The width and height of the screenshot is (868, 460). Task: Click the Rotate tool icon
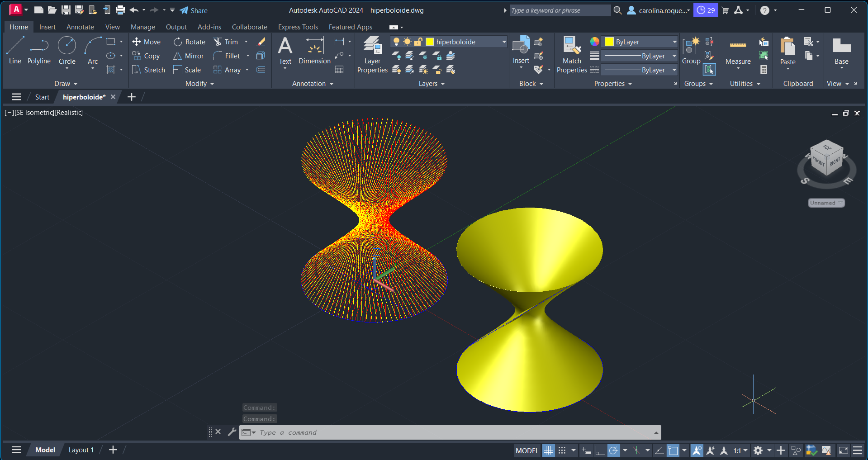[178, 42]
